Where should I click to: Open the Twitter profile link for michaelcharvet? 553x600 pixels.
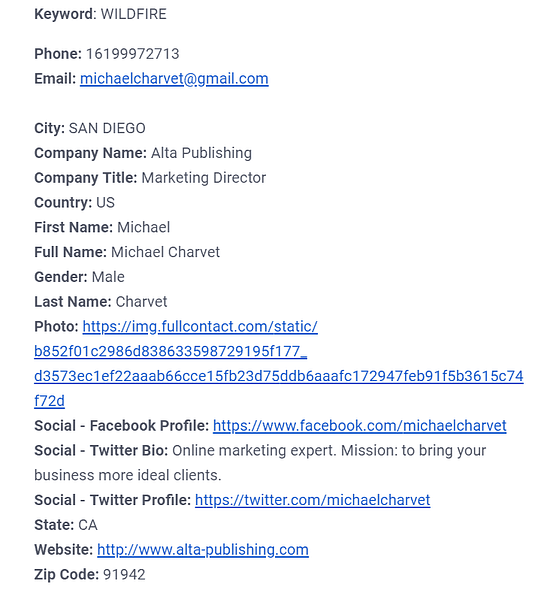(x=312, y=500)
